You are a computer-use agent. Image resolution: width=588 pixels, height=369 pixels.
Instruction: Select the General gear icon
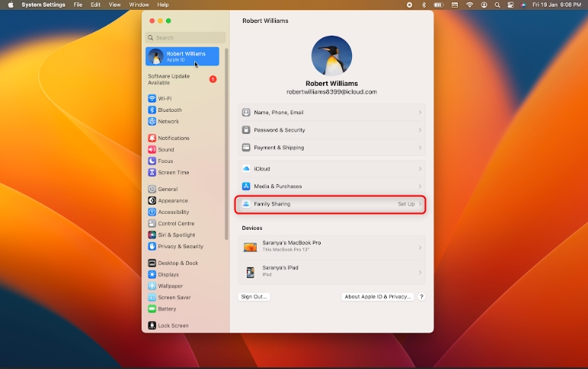click(x=152, y=189)
